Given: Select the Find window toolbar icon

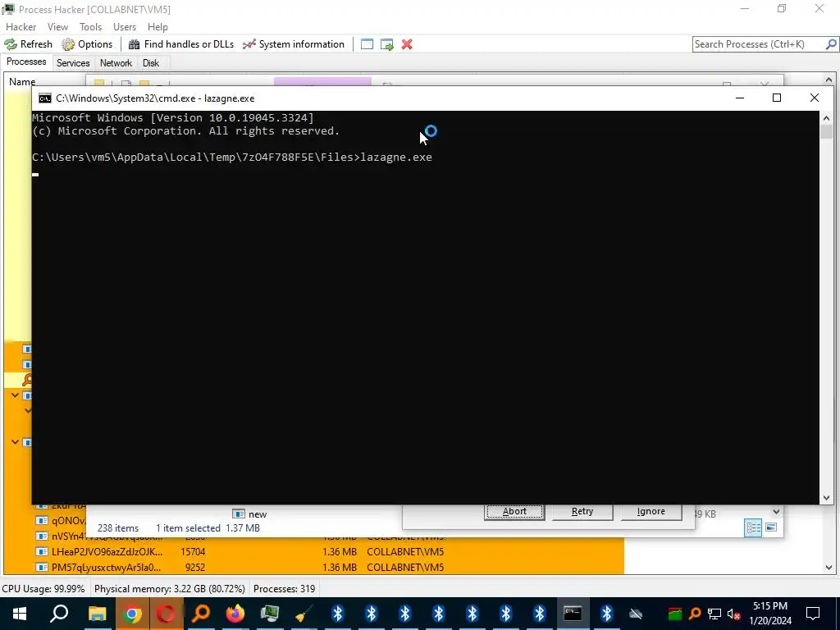Looking at the screenshot, I should pos(367,44).
